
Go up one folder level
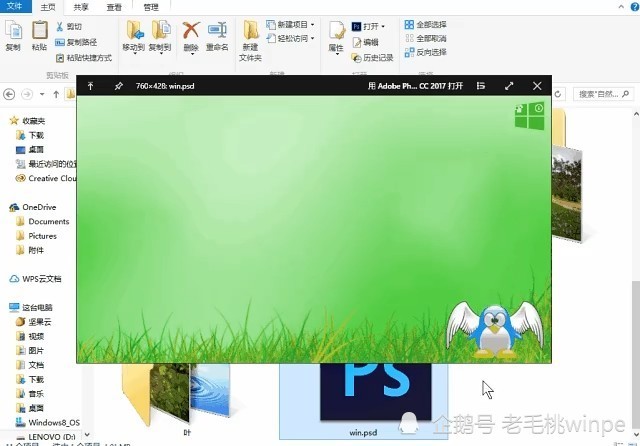56,94
